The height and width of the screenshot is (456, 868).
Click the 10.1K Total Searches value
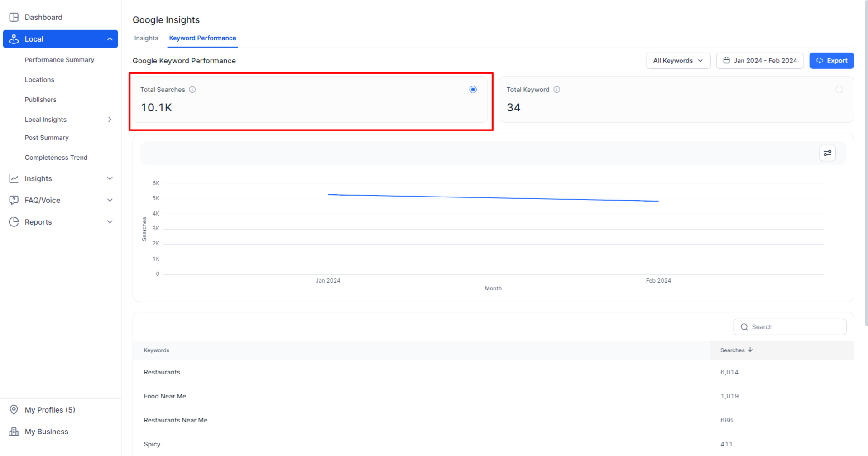pos(156,107)
